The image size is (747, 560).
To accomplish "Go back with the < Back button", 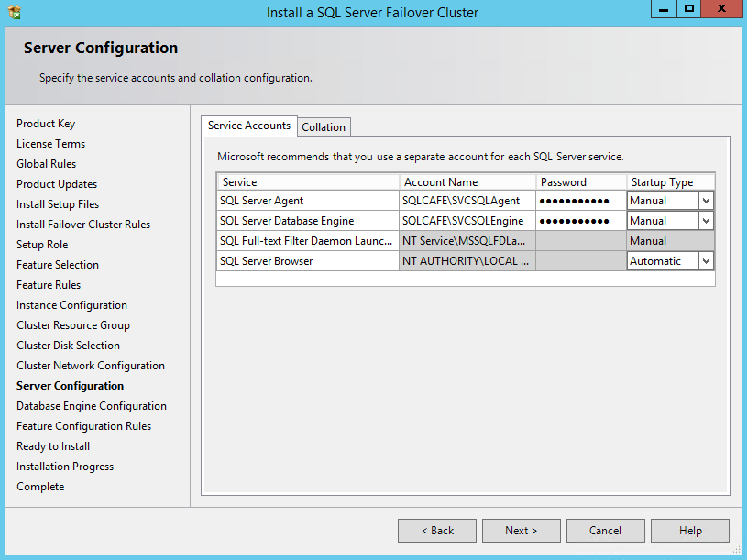I will click(x=437, y=531).
